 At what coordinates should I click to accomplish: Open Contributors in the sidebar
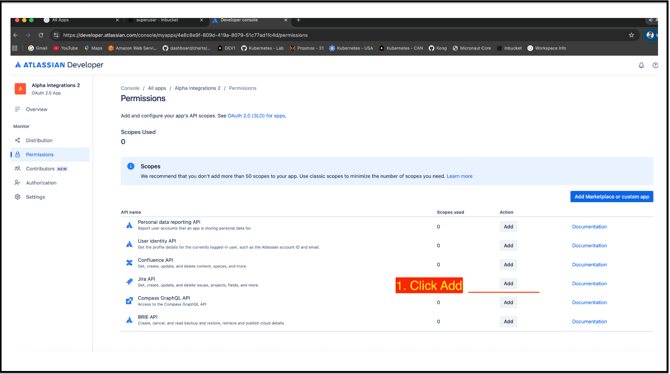click(40, 169)
